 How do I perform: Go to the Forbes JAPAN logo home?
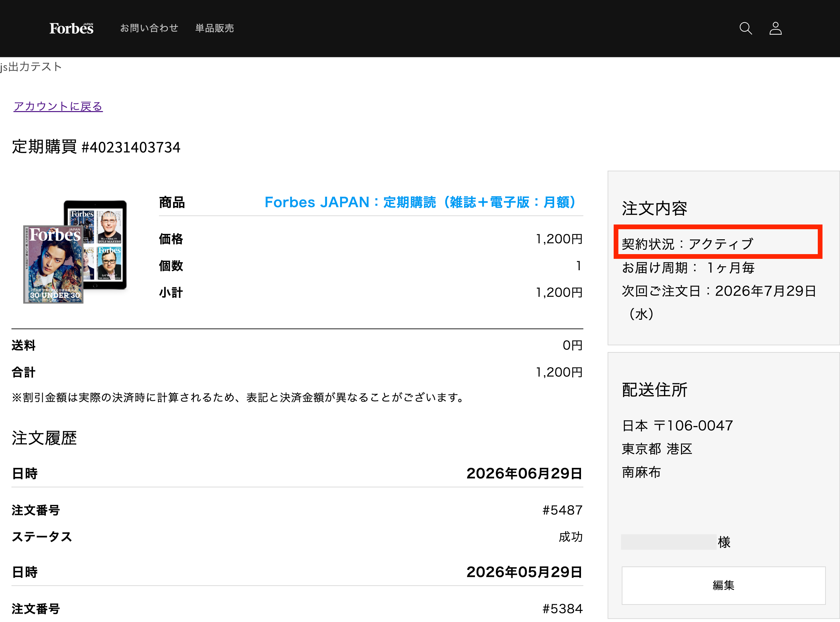71,28
